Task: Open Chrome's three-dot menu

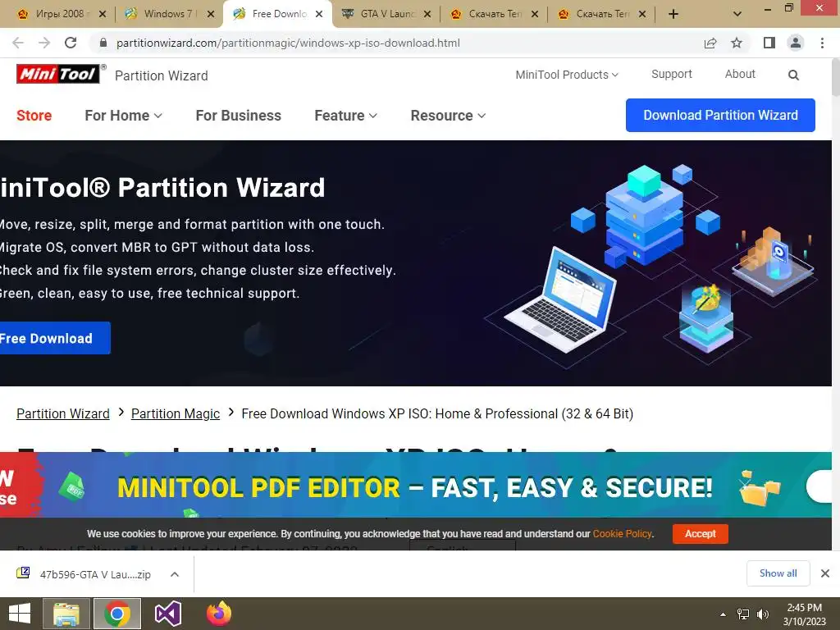Action: pos(822,43)
